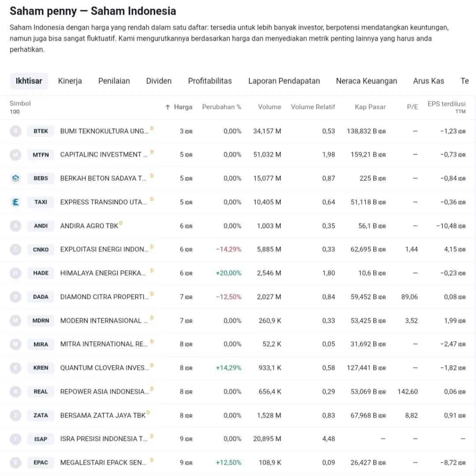Sort by Volume Relatif column header

[x=313, y=107]
